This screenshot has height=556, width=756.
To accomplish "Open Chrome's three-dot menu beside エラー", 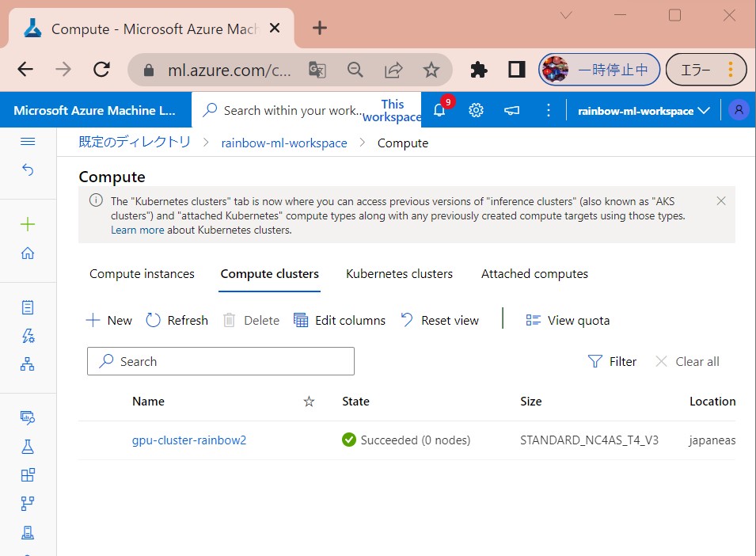I will click(731, 70).
